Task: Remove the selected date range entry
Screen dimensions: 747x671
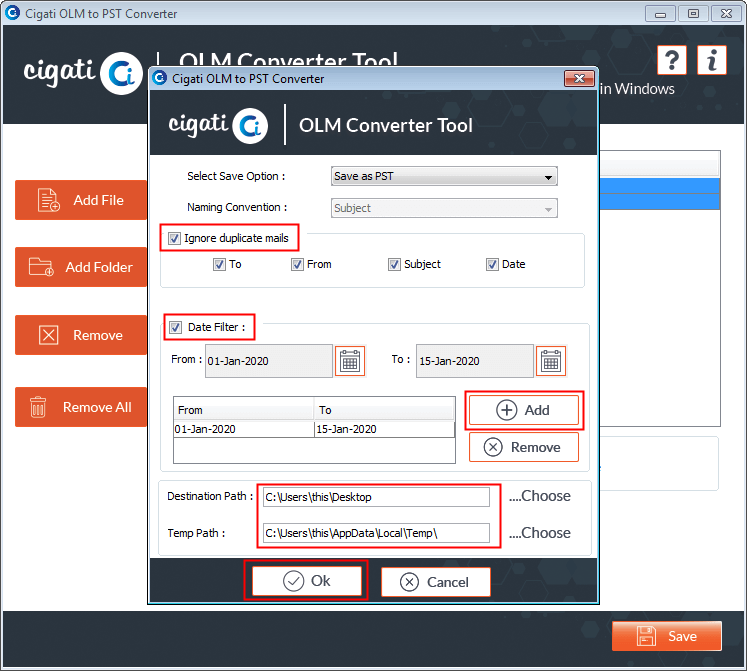Action: (x=524, y=447)
